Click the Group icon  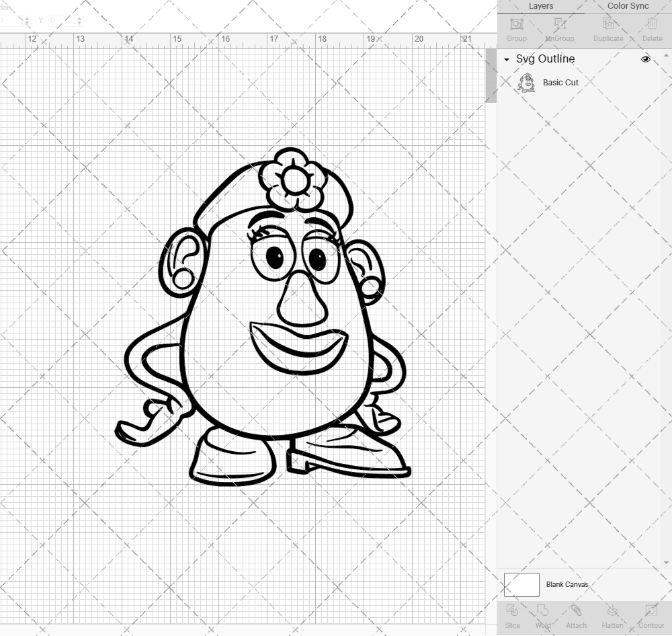pyautogui.click(x=516, y=27)
